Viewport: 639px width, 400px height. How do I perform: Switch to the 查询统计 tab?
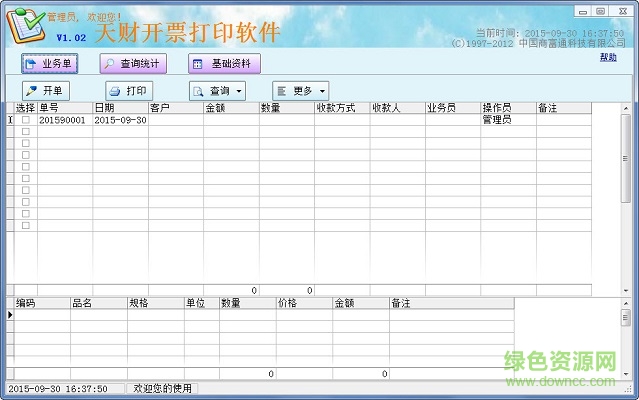click(133, 64)
